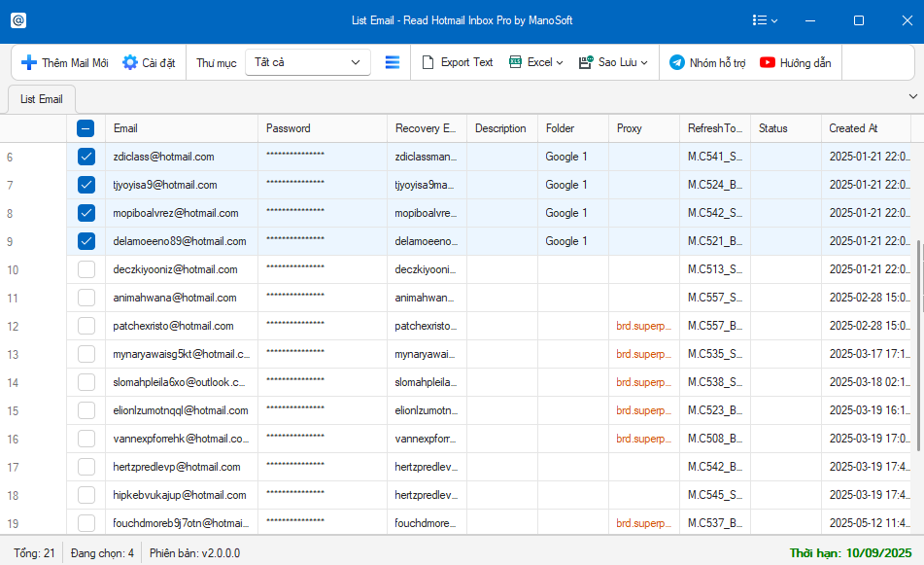Screen dimensions: 924x565
Task: Click the Nhóm hỗ trợ link text
Action: tap(718, 63)
